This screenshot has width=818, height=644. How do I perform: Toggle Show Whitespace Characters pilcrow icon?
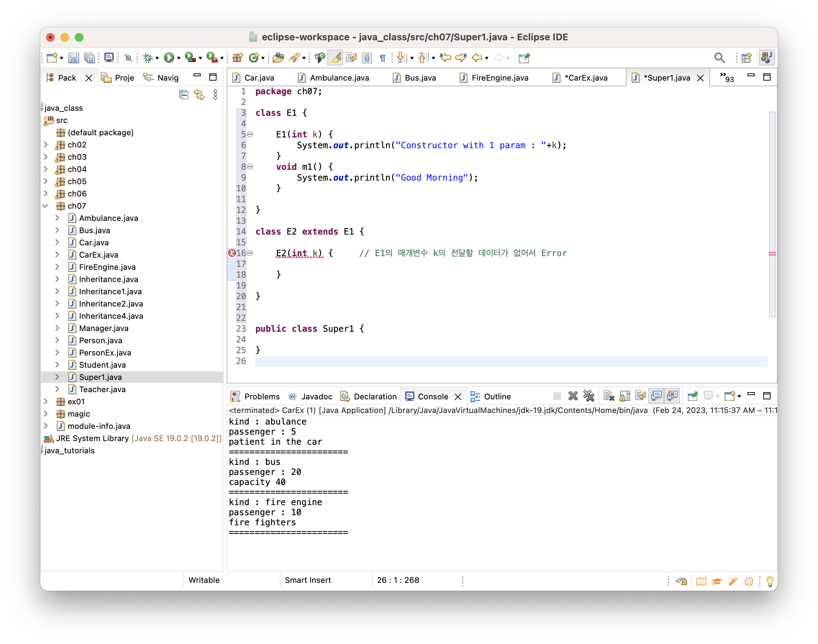tap(383, 58)
